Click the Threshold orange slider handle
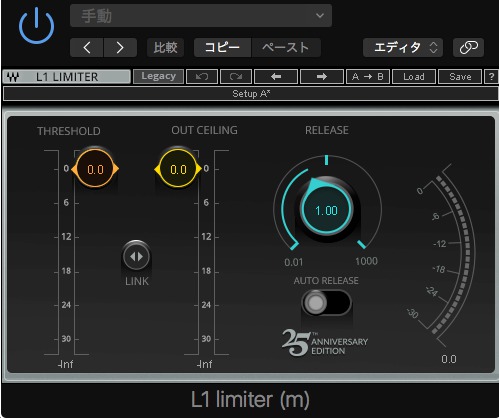The image size is (499, 418). [x=95, y=169]
